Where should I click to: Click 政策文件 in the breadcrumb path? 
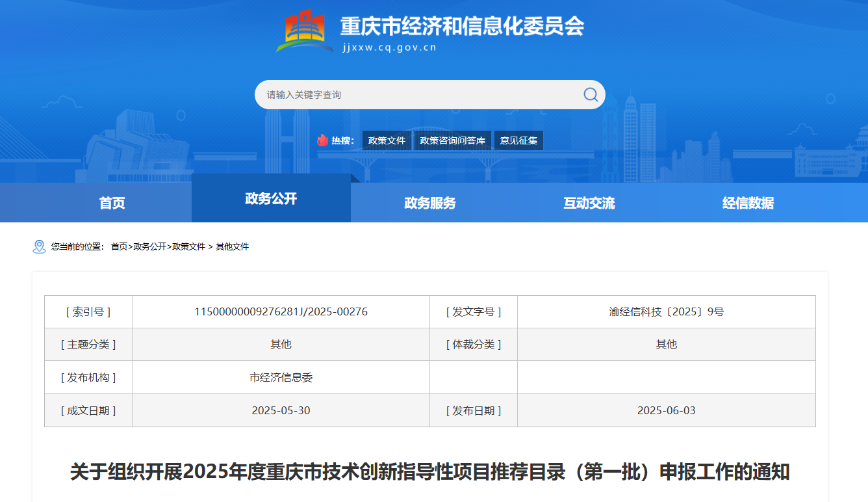(188, 246)
